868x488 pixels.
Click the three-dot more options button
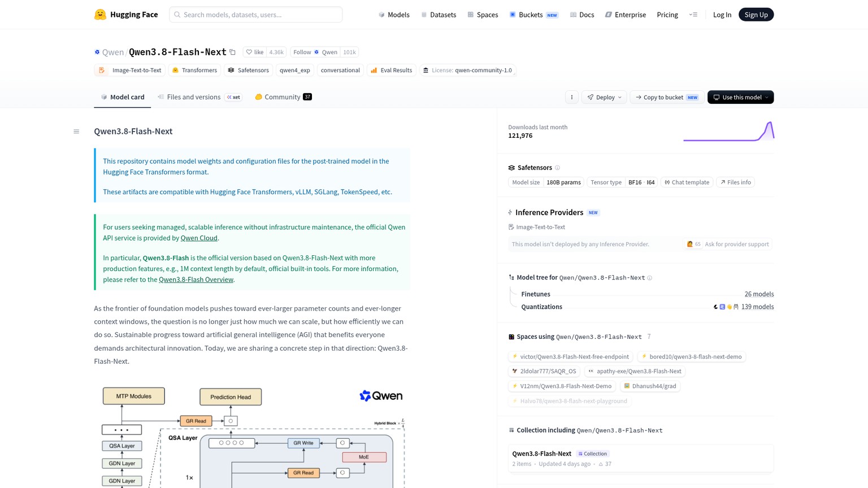tap(572, 97)
